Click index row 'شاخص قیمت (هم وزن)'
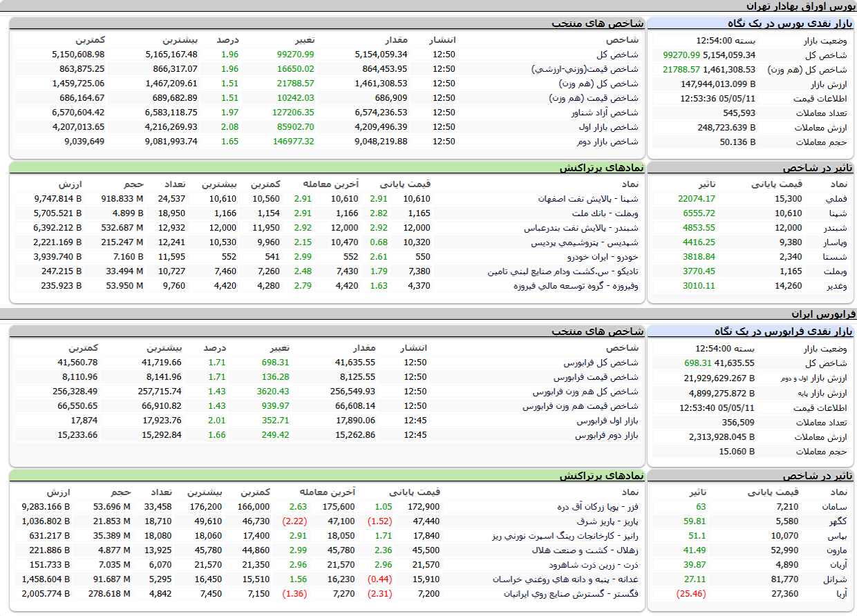Image resolution: width=857 pixels, height=616 pixels. pyautogui.click(x=594, y=98)
